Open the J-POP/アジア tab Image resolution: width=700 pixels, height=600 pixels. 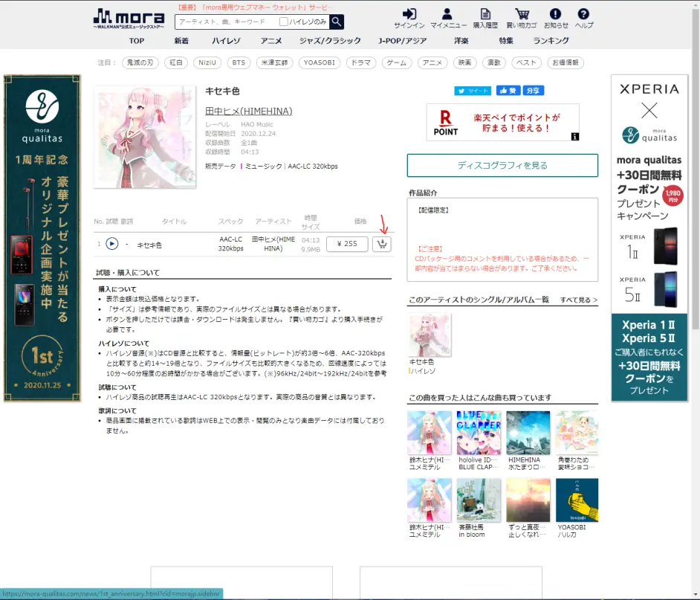tap(402, 41)
